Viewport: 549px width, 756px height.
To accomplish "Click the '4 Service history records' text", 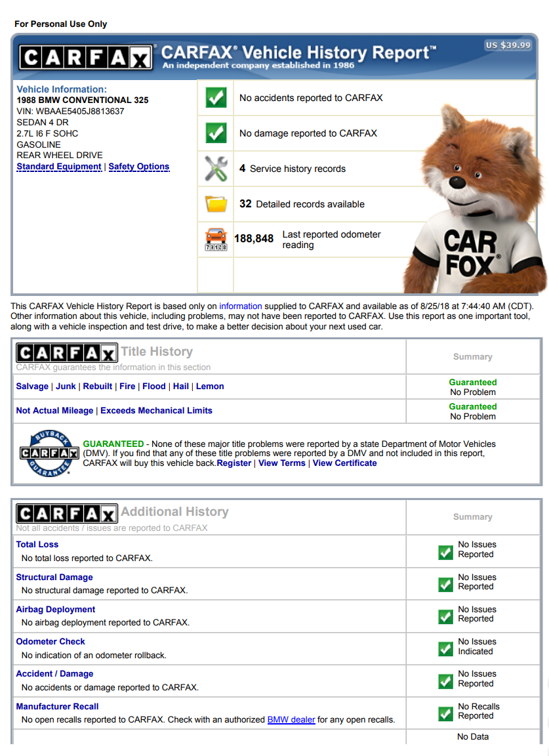I will pos(293,168).
